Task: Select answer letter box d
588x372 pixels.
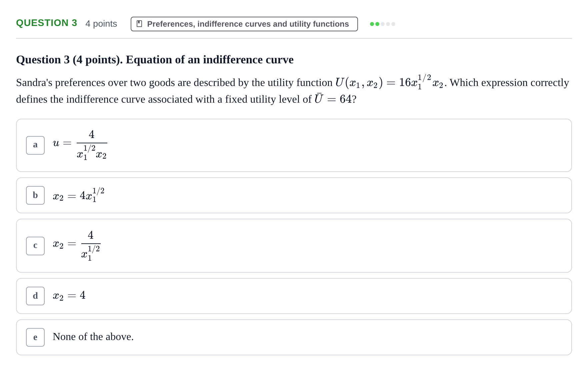Action: (x=35, y=296)
